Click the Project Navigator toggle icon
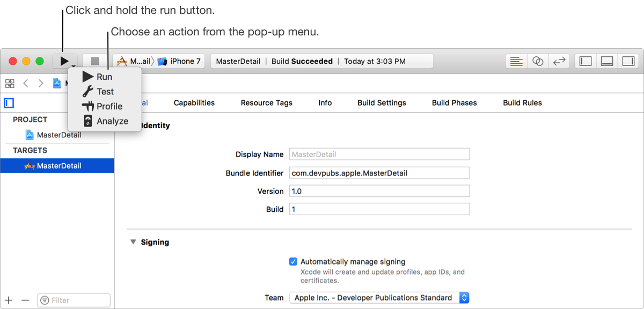 (8, 102)
